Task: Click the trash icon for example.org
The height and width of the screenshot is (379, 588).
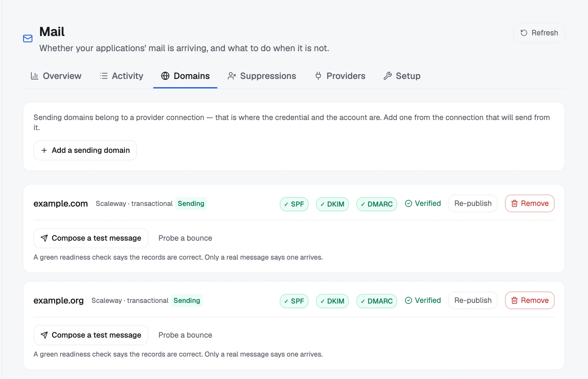Action: pos(514,300)
